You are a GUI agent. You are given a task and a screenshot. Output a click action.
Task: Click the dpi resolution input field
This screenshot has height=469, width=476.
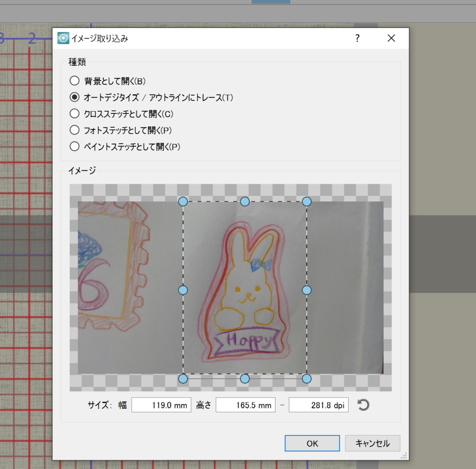318,405
